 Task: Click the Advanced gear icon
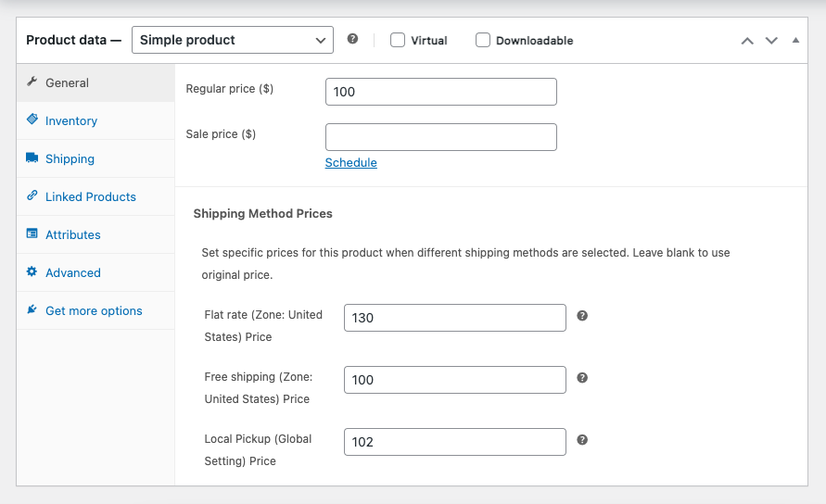[32, 271]
